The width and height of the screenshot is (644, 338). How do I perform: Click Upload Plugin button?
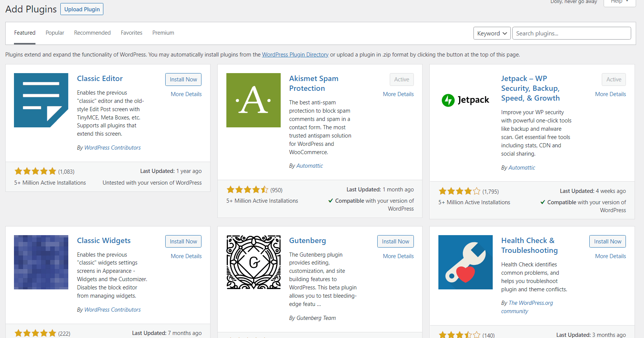point(82,9)
